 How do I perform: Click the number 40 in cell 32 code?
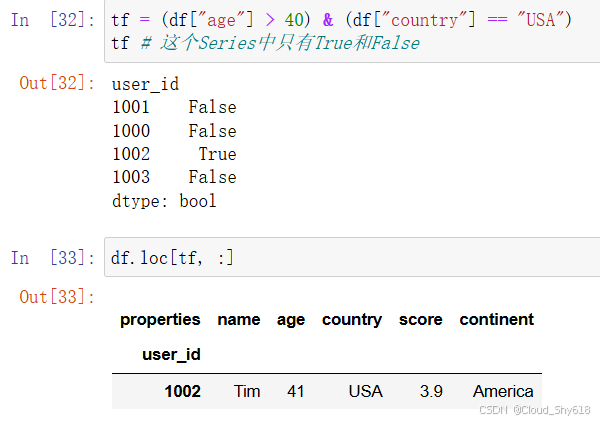coord(294,20)
